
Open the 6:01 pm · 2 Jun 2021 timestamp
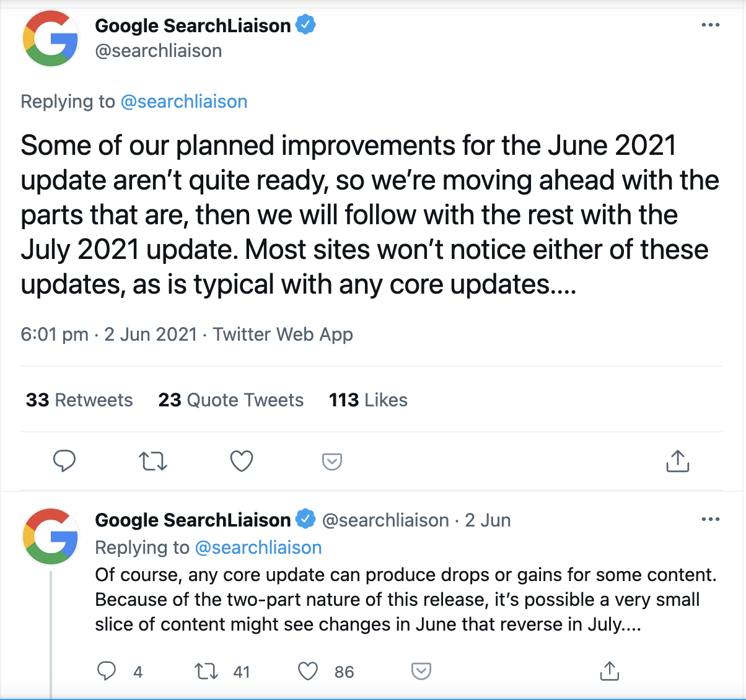coord(109,335)
